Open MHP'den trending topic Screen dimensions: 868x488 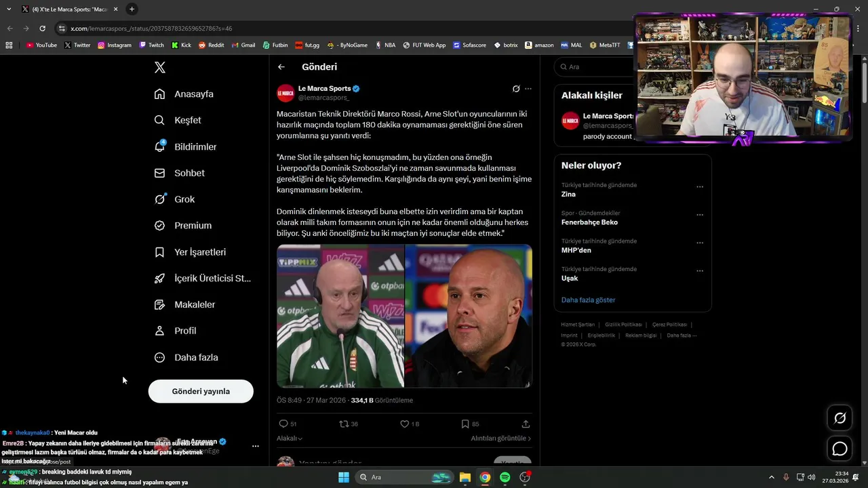[576, 250]
